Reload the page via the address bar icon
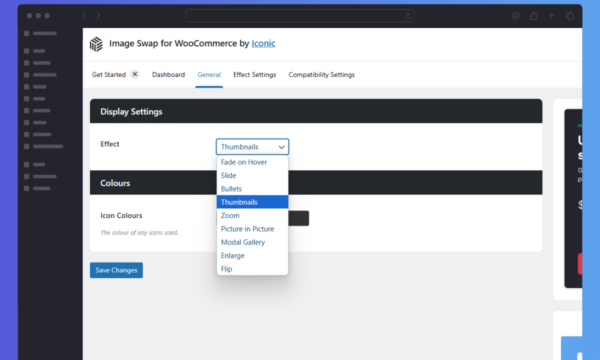Image resolution: width=600 pixels, height=360 pixels. 408,16
